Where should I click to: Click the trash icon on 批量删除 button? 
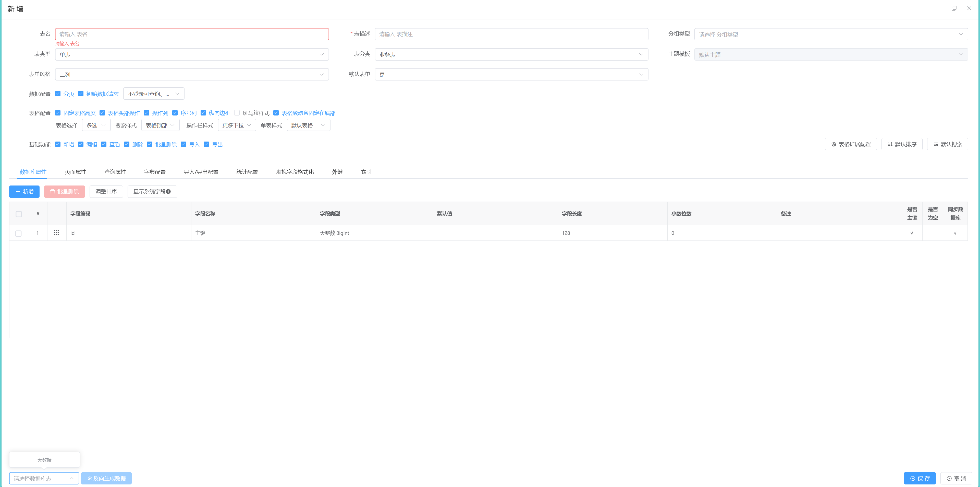click(53, 192)
